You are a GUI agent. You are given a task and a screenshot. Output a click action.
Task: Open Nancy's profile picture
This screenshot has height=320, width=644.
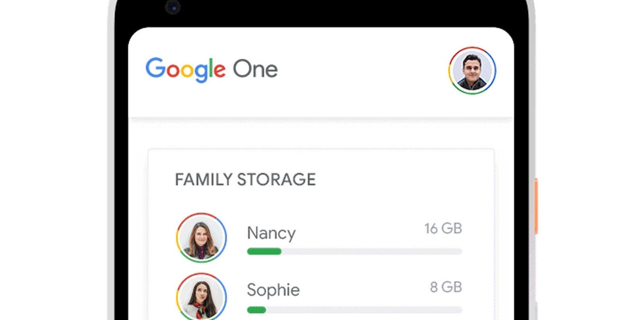click(201, 237)
